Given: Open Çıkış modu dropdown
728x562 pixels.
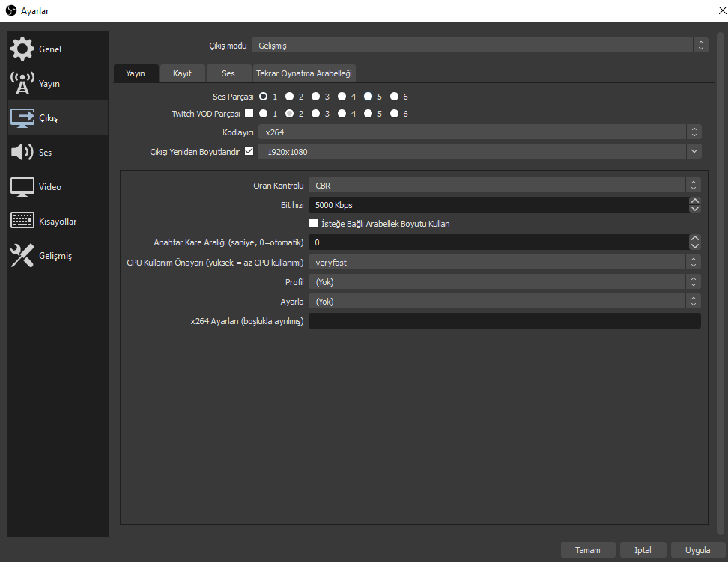Looking at the screenshot, I should coord(479,46).
